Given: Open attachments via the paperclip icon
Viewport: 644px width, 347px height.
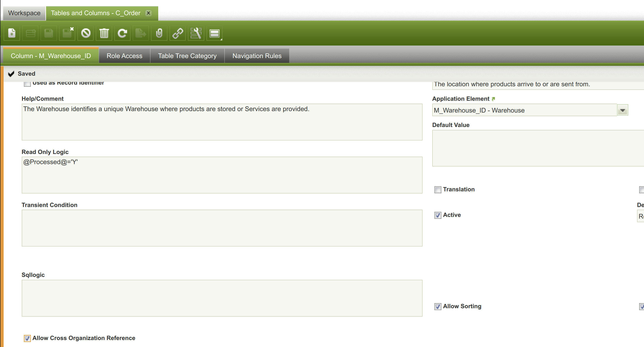Looking at the screenshot, I should click(159, 33).
